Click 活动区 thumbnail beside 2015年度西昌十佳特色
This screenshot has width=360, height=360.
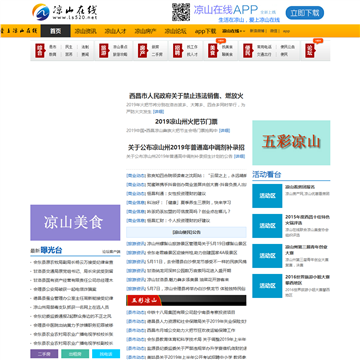click(267, 226)
